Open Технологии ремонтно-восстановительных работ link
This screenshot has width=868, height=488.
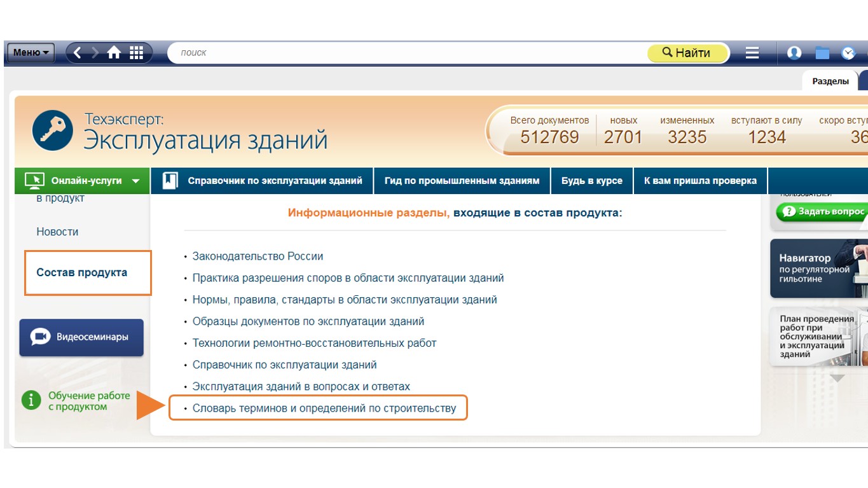click(314, 343)
